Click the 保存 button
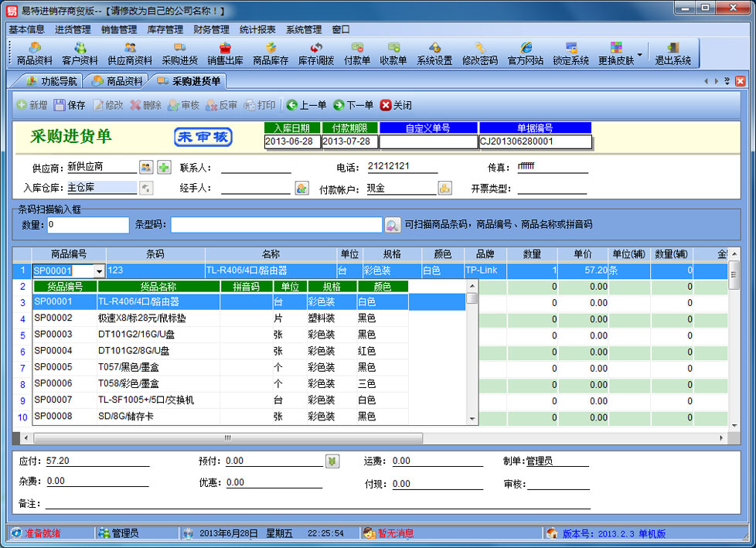Screen dimensions: 756x548 (x=70, y=105)
